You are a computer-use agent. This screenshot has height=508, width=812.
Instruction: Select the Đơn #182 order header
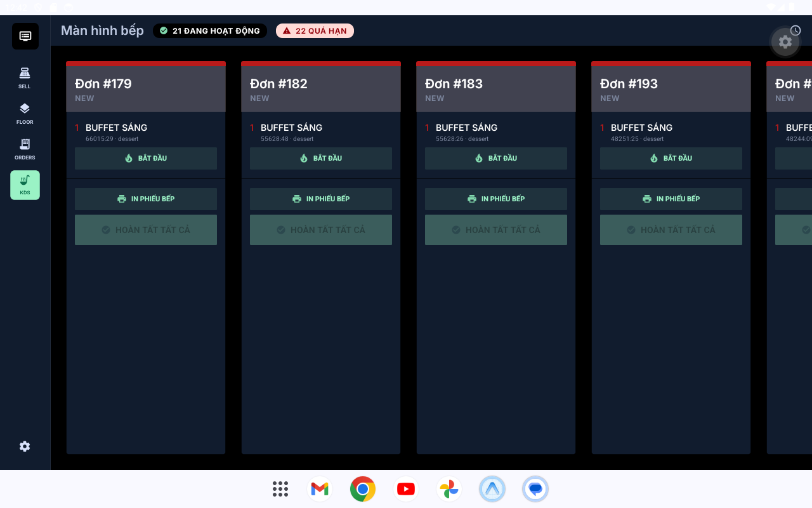point(321,89)
